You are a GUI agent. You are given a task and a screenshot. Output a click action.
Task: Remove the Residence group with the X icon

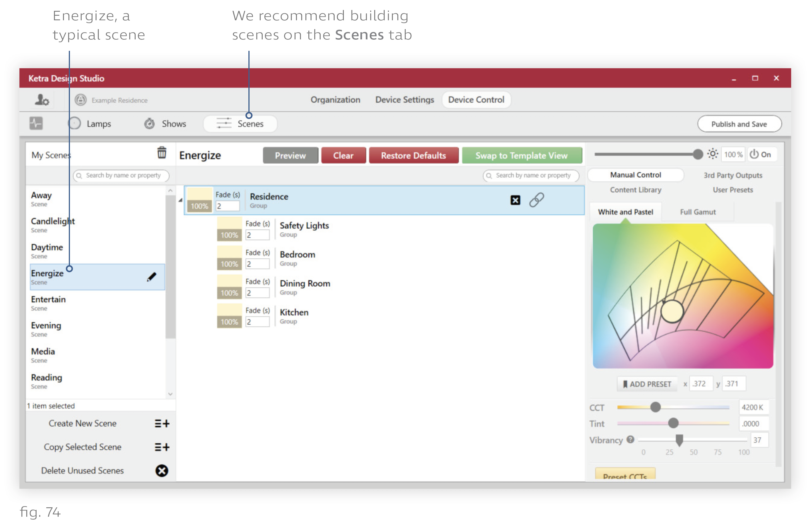(x=515, y=200)
